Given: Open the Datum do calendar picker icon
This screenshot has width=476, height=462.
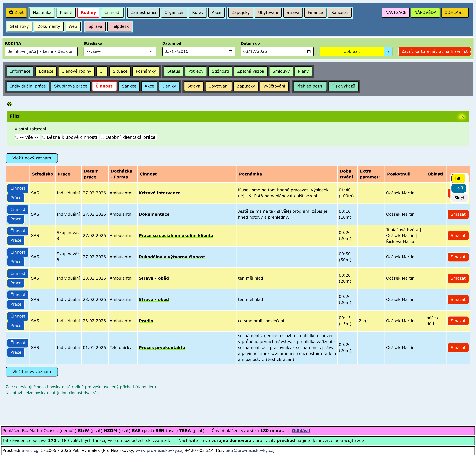Looking at the screenshot, I should [309, 51].
